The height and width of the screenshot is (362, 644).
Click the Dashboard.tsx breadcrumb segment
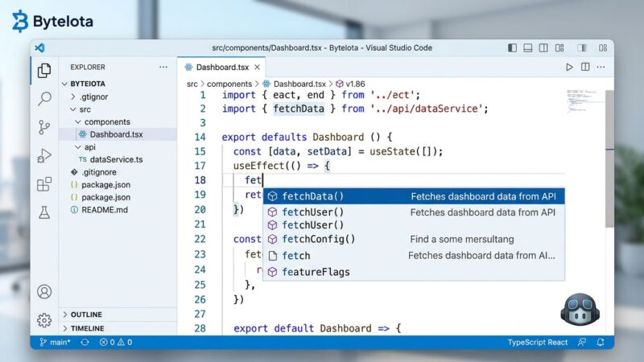299,84
